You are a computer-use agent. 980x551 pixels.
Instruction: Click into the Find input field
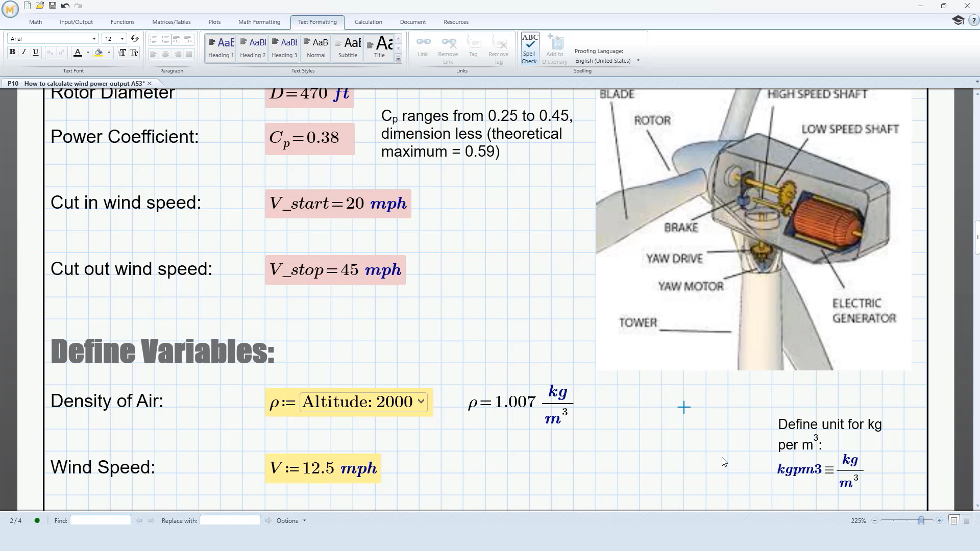[101, 520]
